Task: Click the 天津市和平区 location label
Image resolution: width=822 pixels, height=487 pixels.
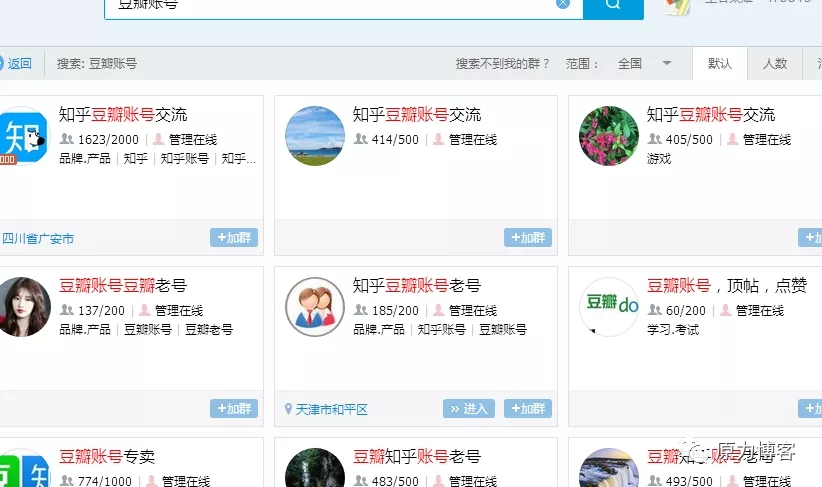Action: [x=332, y=410]
